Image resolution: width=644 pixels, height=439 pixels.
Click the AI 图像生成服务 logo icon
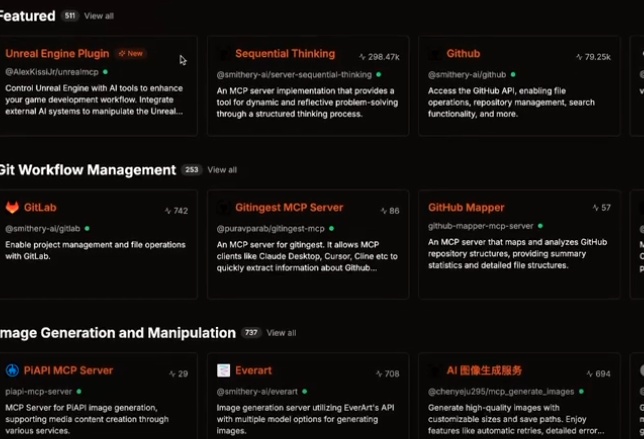click(435, 370)
